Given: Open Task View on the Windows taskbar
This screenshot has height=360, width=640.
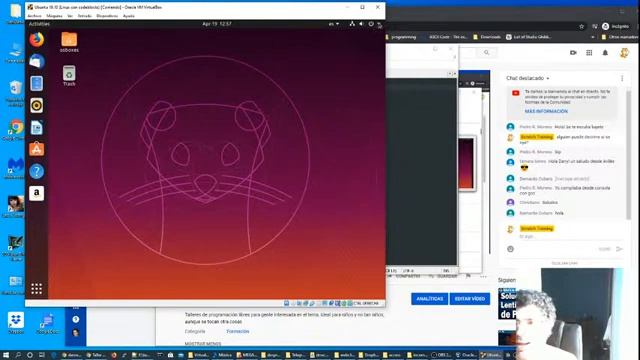Looking at the screenshot, I should pos(42,355).
